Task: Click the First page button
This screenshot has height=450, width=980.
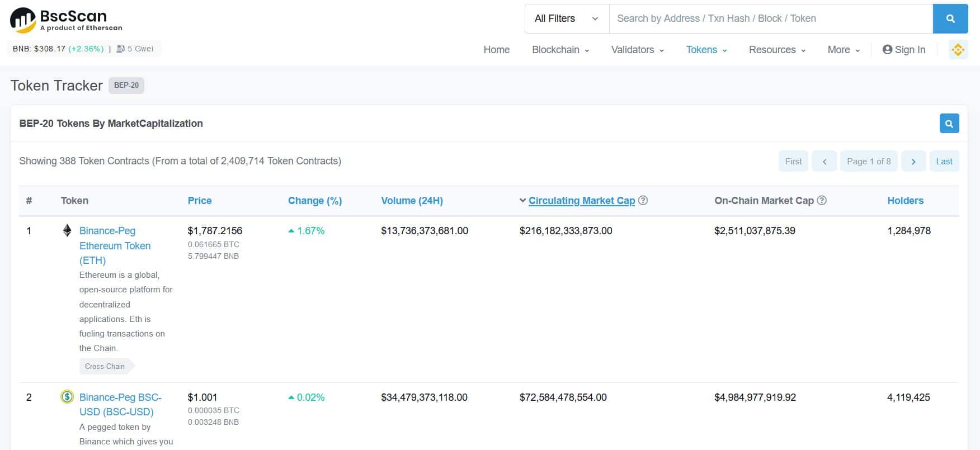Action: (x=793, y=161)
